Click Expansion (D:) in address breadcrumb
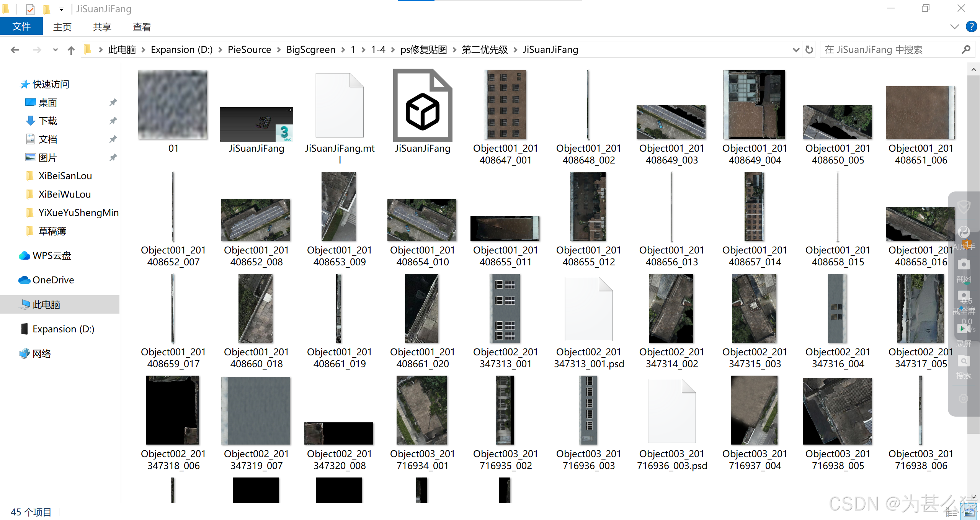Screen dimensions: 980x520 (x=181, y=50)
